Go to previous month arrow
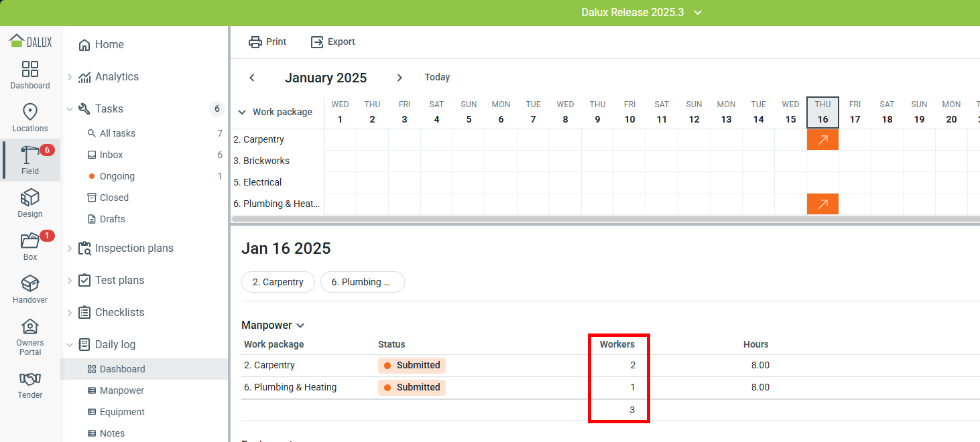Screen dimensions: 980x442 pyautogui.click(x=252, y=78)
